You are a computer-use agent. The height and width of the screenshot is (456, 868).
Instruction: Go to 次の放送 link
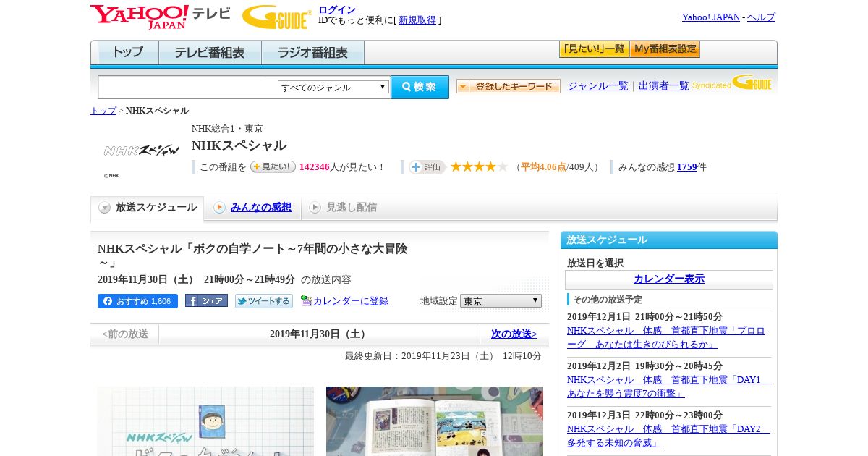pos(514,334)
